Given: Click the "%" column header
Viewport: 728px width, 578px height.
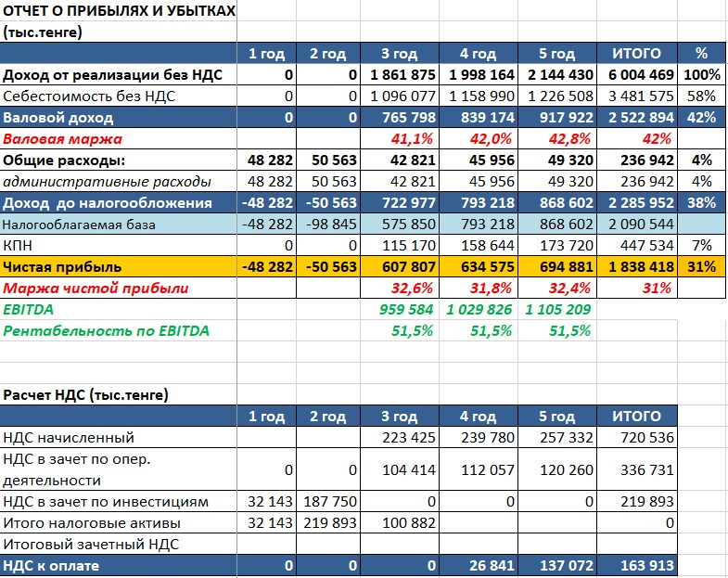Looking at the screenshot, I should click(701, 54).
